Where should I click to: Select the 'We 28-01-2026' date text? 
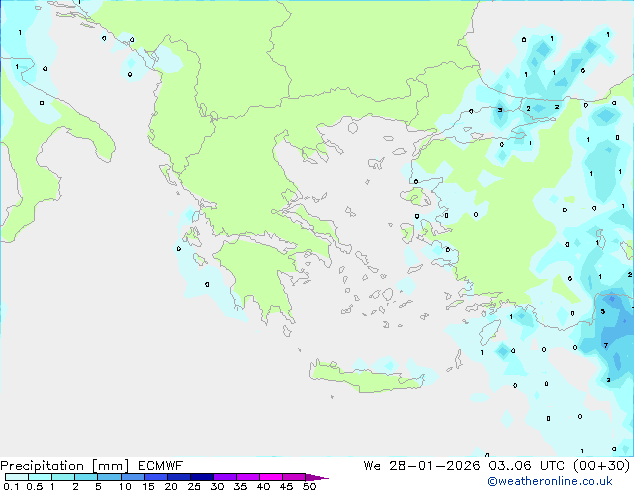pyautogui.click(x=422, y=466)
